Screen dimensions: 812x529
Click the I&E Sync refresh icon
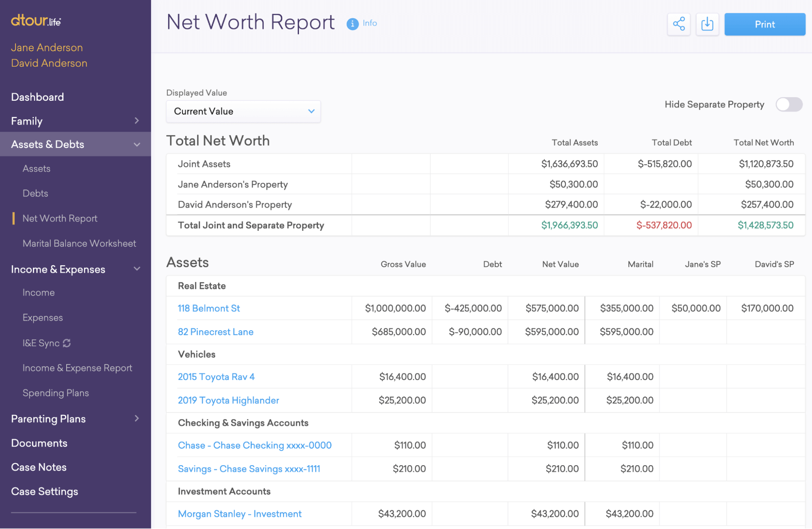click(67, 343)
